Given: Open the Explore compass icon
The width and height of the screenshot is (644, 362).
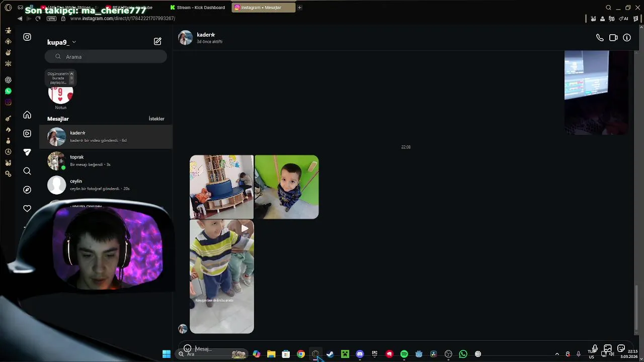Looking at the screenshot, I should (x=27, y=190).
